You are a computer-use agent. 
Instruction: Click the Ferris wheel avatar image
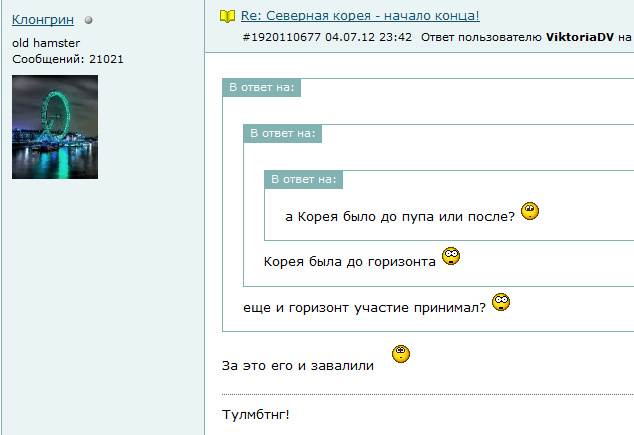[x=55, y=127]
